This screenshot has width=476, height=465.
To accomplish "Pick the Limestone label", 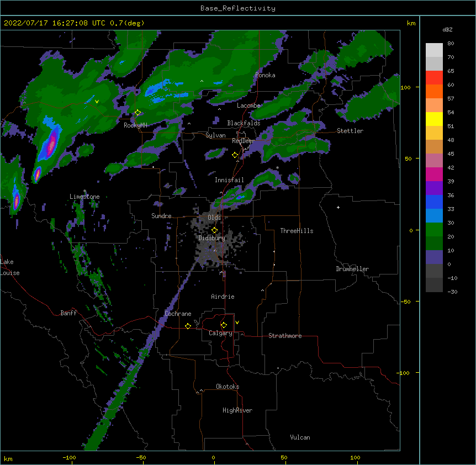I will [84, 197].
